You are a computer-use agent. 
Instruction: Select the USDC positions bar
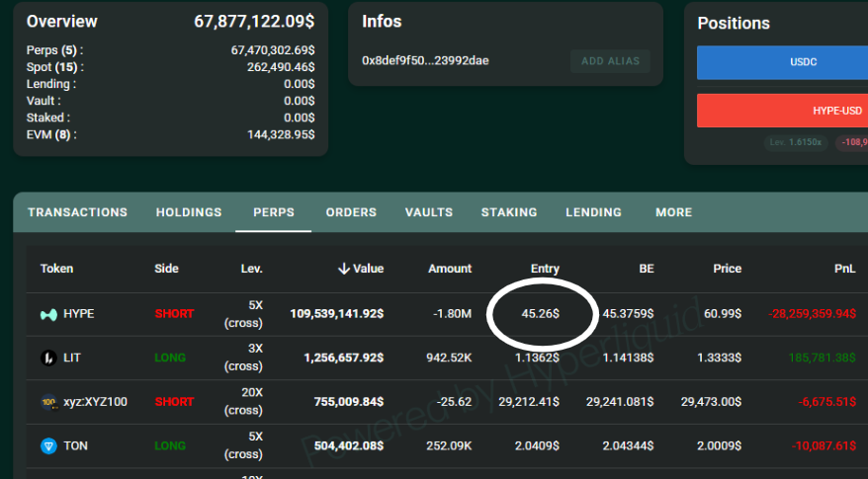782,62
